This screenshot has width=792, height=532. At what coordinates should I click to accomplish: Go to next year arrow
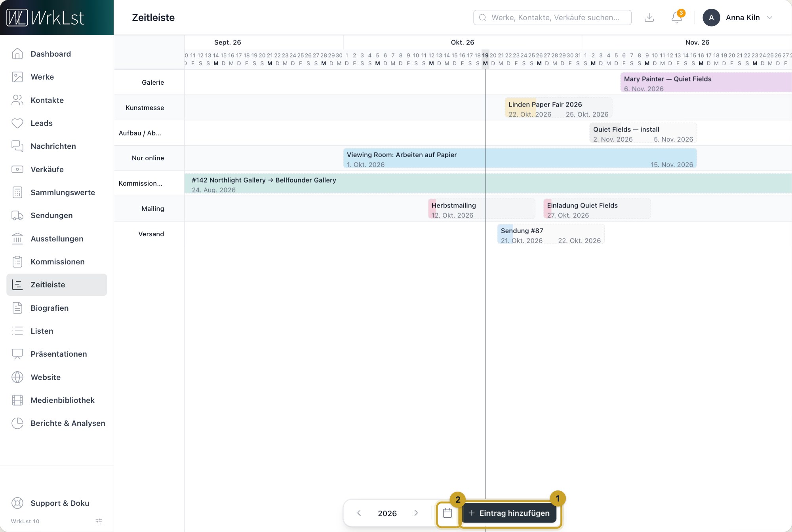coord(416,513)
